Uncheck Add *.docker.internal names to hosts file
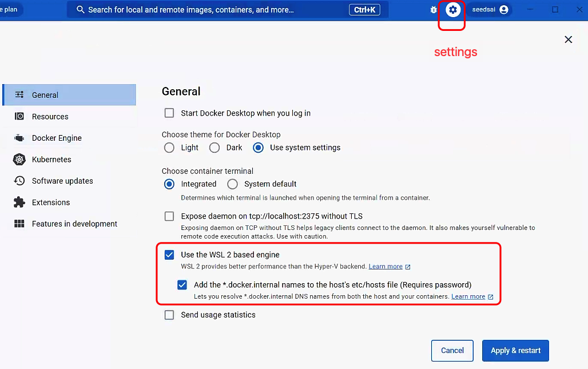 pyautogui.click(x=182, y=285)
